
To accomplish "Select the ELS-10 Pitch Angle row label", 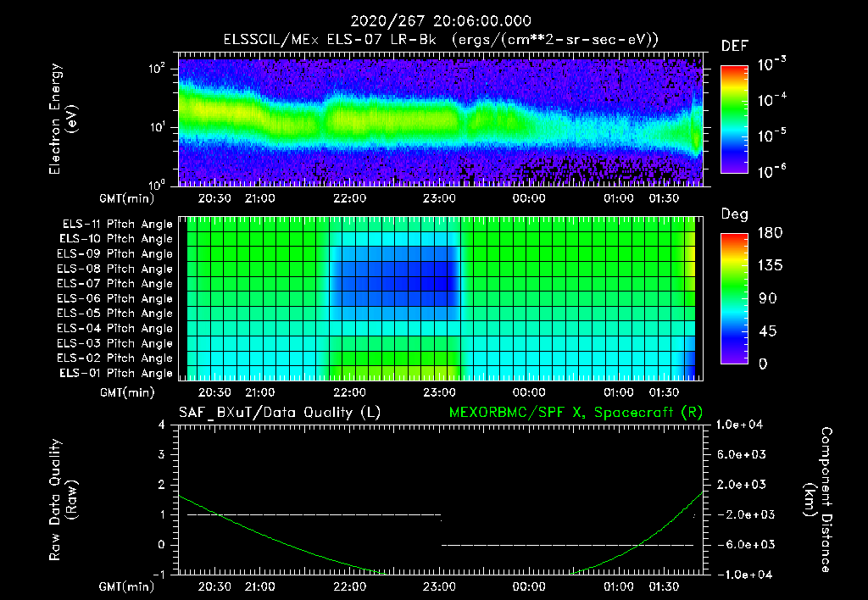I will [x=116, y=239].
